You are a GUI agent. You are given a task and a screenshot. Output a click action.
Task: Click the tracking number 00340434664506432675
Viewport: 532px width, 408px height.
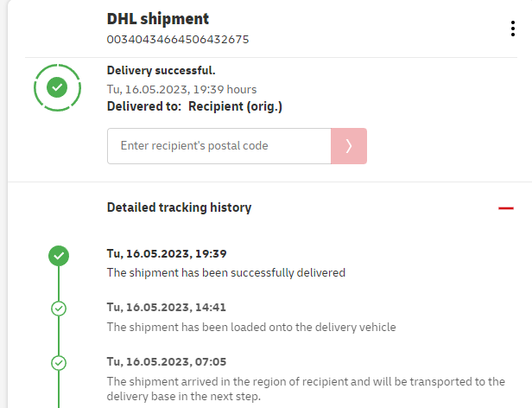tap(177, 39)
